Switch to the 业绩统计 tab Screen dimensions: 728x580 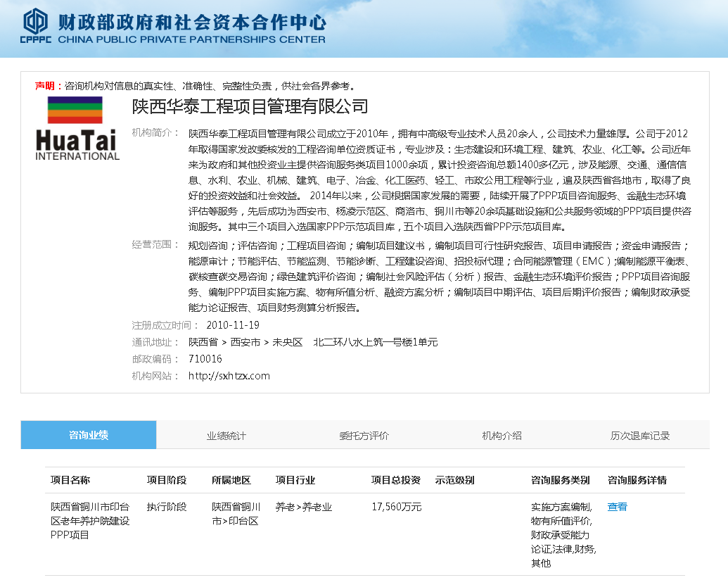[x=226, y=434]
